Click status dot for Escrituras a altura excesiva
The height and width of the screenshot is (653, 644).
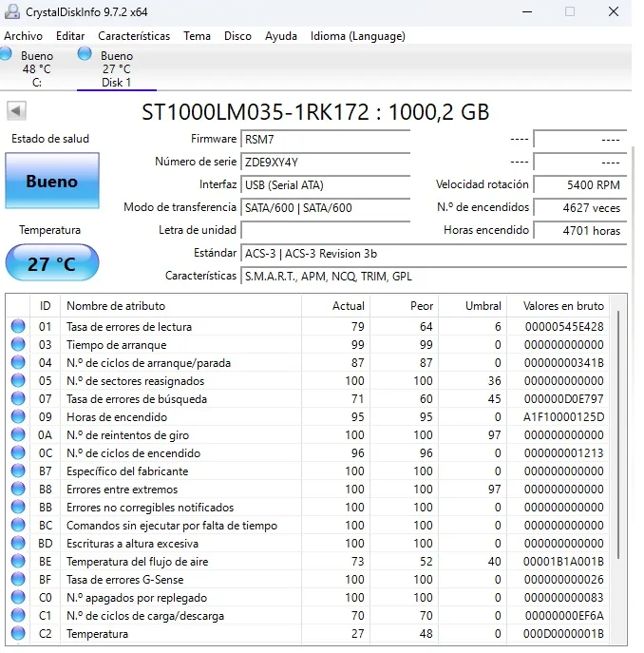(x=18, y=543)
